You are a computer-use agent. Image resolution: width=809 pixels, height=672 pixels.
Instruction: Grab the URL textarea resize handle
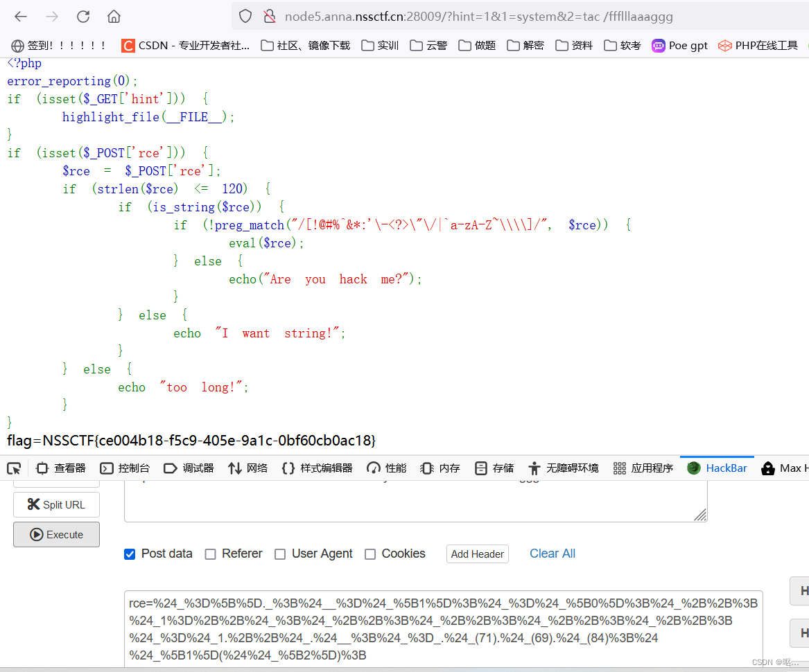(700, 515)
